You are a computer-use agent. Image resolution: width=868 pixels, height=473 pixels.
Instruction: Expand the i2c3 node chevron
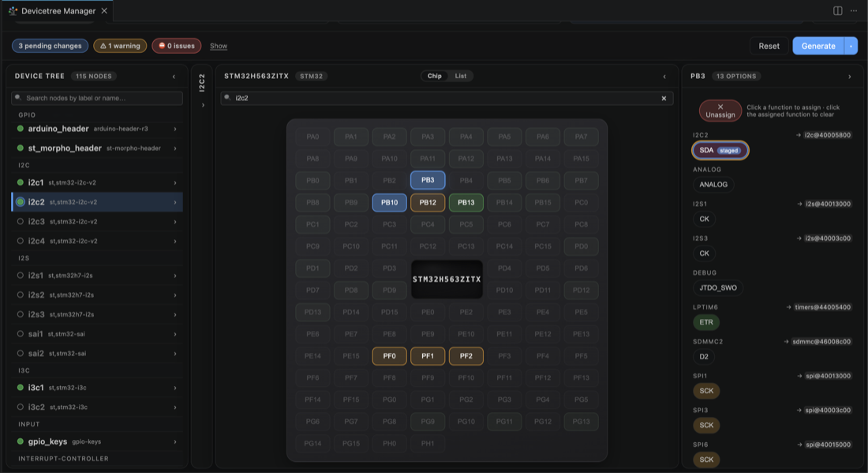tap(175, 222)
